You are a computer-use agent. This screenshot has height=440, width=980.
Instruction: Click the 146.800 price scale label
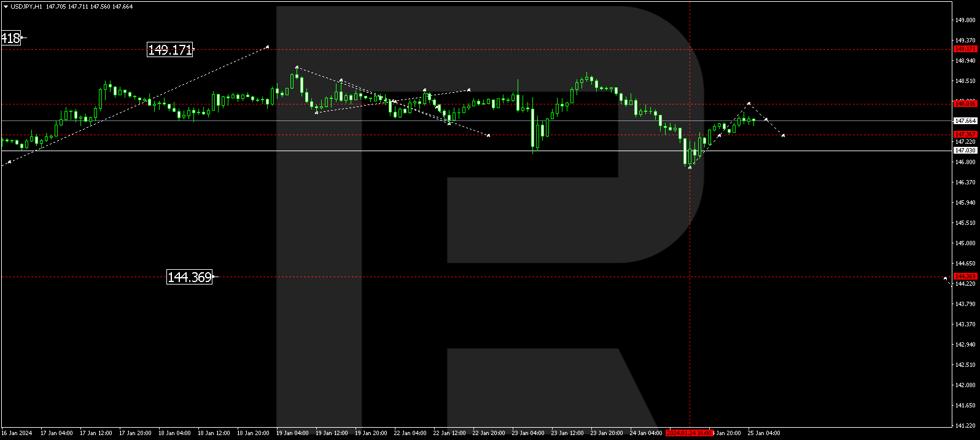(x=965, y=162)
